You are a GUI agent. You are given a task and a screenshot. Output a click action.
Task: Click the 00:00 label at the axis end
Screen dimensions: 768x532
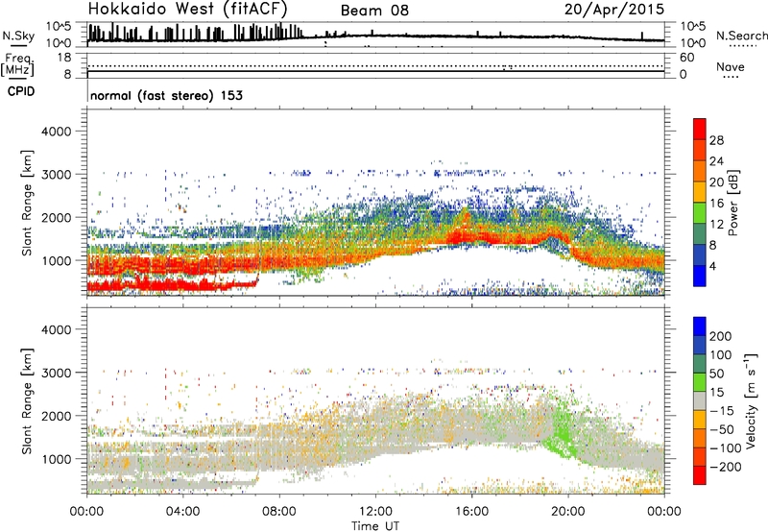pyautogui.click(x=663, y=512)
